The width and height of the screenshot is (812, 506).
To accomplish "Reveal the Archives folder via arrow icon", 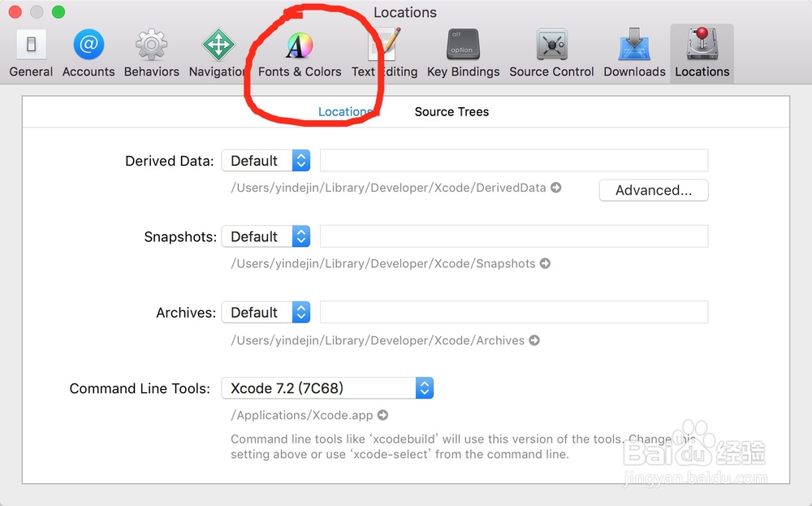I will (x=534, y=340).
